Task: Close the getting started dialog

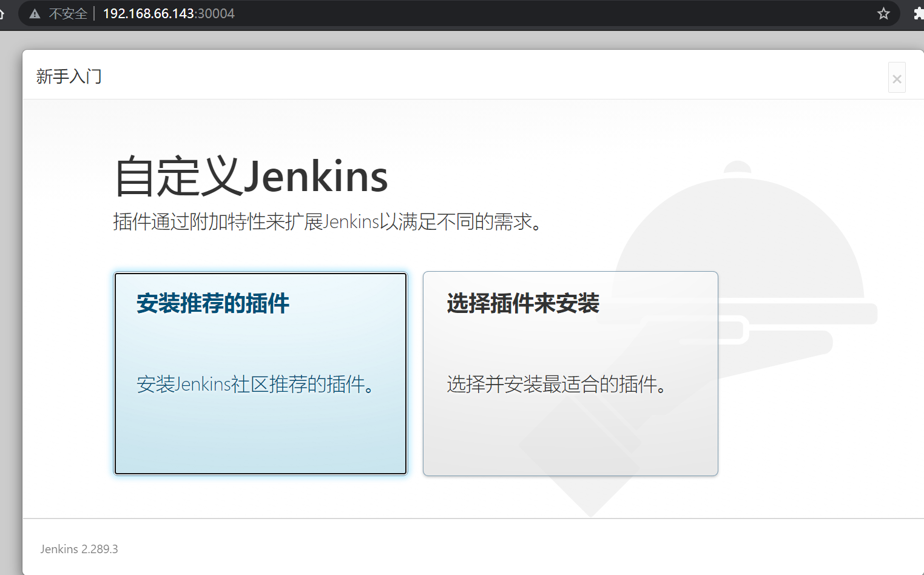Action: point(897,78)
